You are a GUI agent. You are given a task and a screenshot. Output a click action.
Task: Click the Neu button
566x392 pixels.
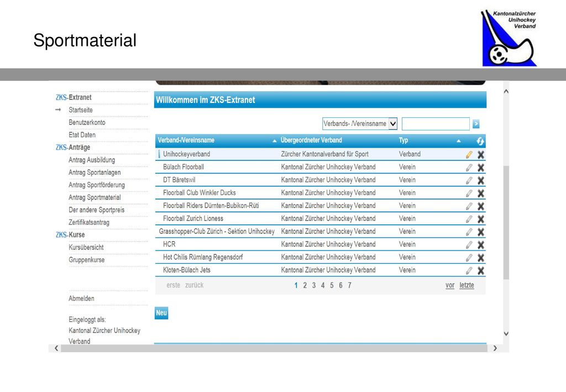tap(161, 313)
